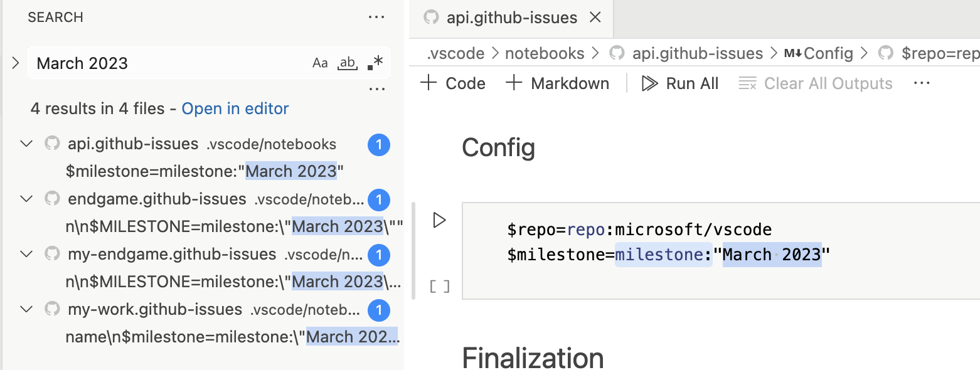Viewport: 980px width, 370px height.
Task: Insert a Markdown cell
Action: pyautogui.click(x=556, y=83)
